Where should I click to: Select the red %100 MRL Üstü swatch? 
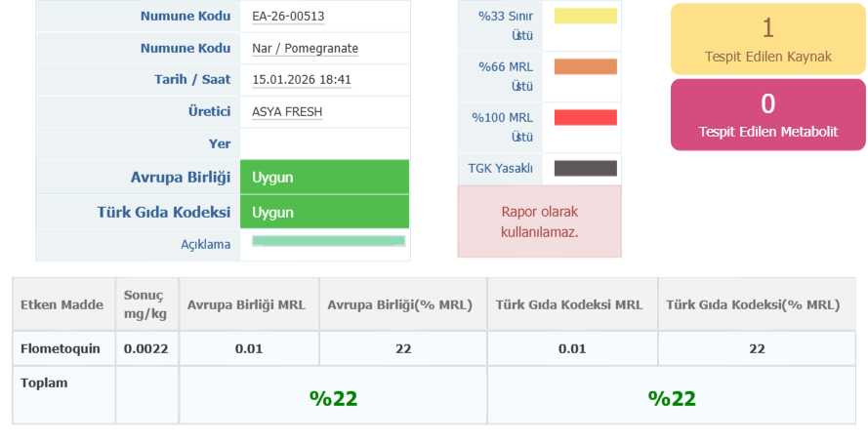(585, 118)
